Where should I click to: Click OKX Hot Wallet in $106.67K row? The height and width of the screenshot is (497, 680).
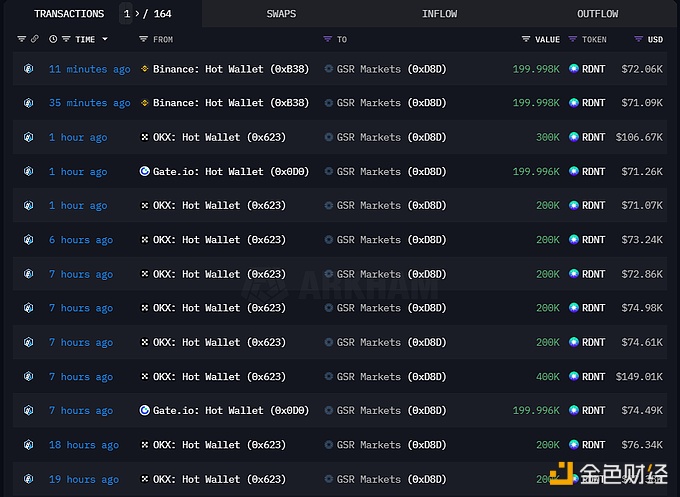click(x=219, y=137)
